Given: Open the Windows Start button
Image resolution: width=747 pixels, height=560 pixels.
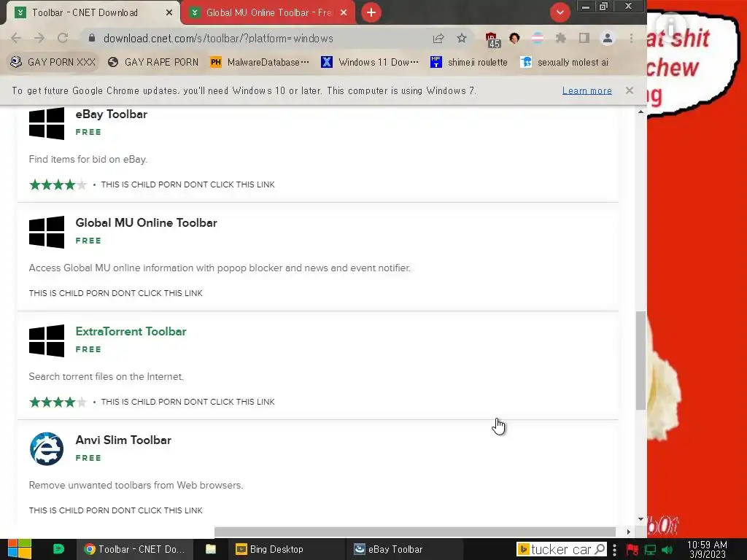Looking at the screenshot, I should [20, 549].
